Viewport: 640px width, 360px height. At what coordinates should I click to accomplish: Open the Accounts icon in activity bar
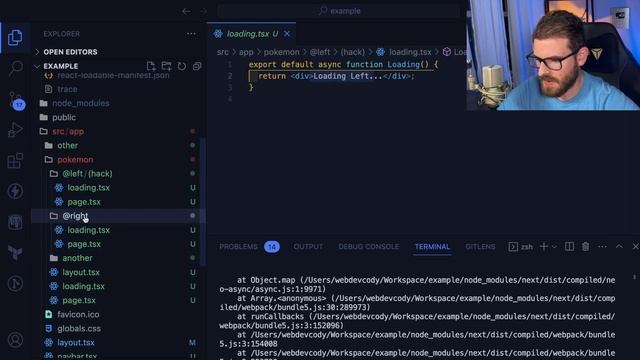pyautogui.click(x=15, y=340)
